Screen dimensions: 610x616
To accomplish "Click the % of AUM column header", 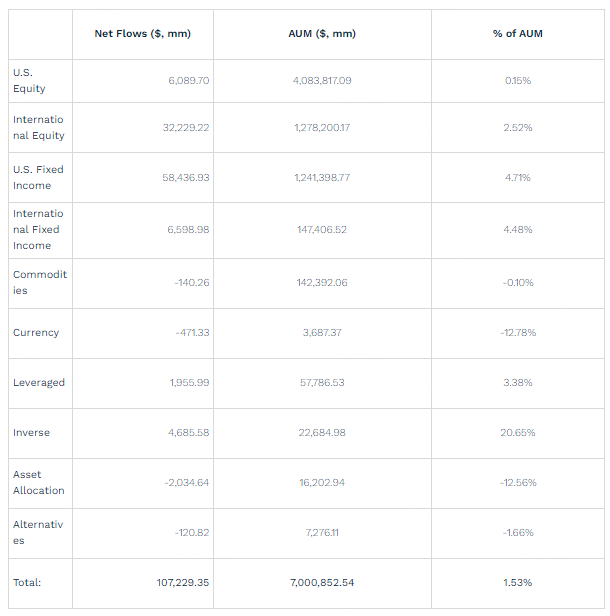I will click(518, 34).
